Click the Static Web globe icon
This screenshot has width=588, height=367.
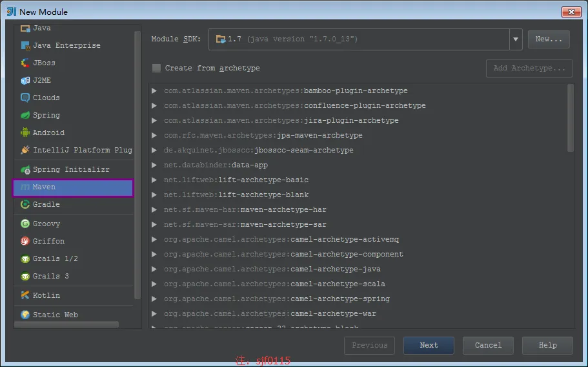click(x=25, y=315)
